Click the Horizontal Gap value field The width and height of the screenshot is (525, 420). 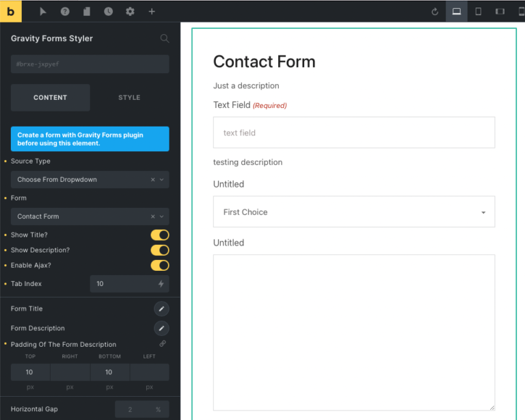tap(142, 409)
